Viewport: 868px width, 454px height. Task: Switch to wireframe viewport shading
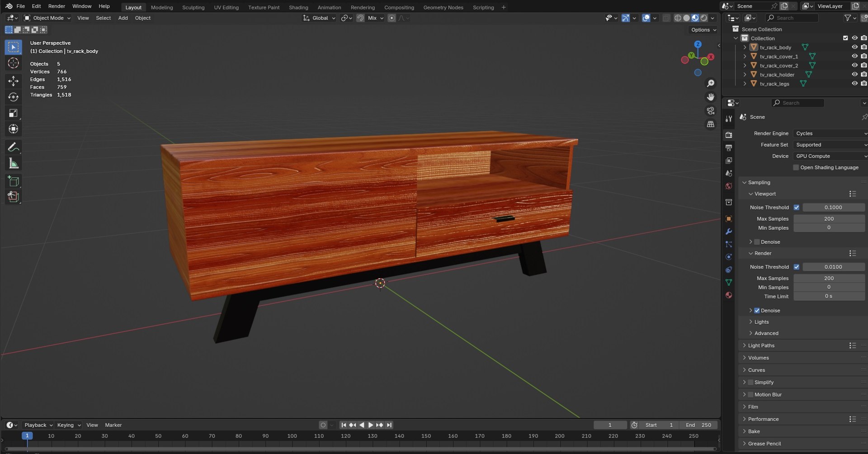(678, 18)
